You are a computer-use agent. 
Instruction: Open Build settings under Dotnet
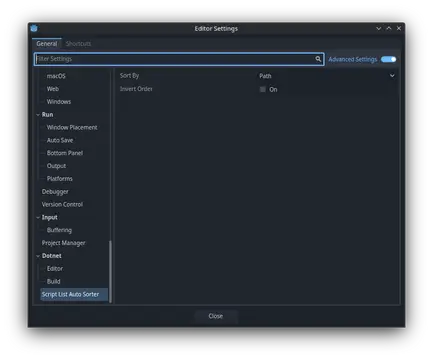(53, 282)
